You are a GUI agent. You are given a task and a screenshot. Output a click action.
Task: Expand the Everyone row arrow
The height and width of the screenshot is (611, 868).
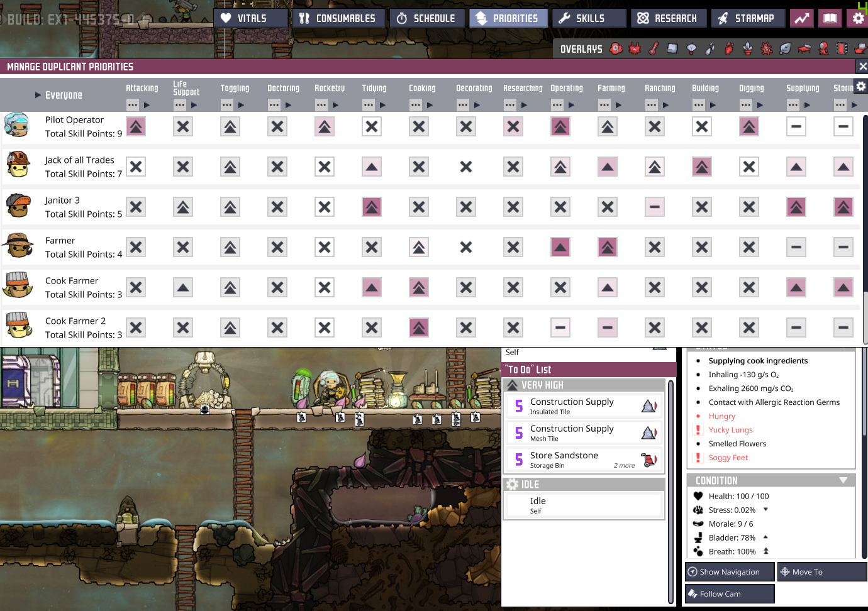38,95
